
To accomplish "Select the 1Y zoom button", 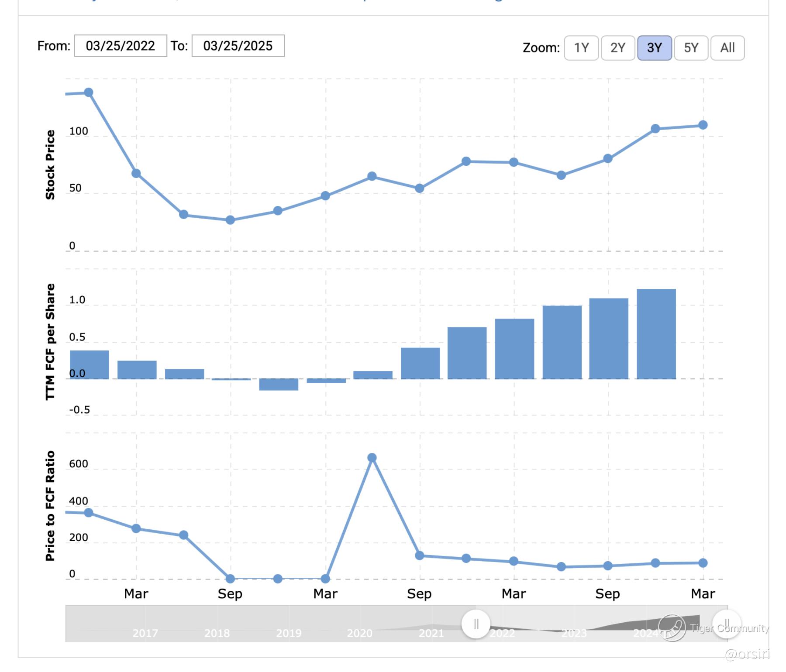I will (x=581, y=48).
